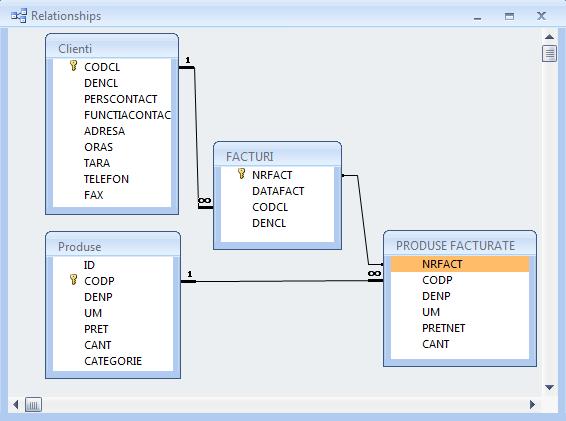The width and height of the screenshot is (566, 421).
Task: Click the horizontal scrollbar thumb
Action: tap(33, 404)
